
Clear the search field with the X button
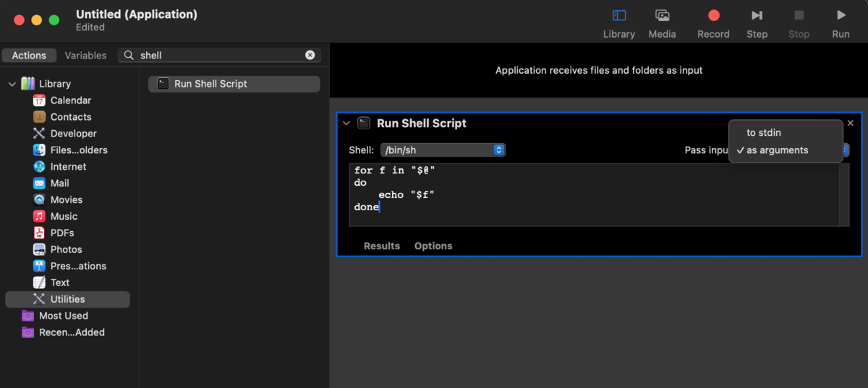point(310,56)
